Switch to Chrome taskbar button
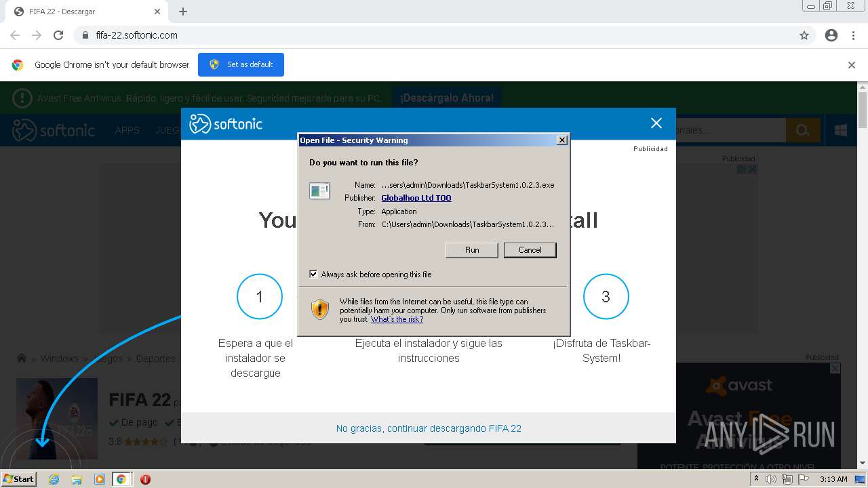This screenshot has width=868, height=488. coord(121,479)
